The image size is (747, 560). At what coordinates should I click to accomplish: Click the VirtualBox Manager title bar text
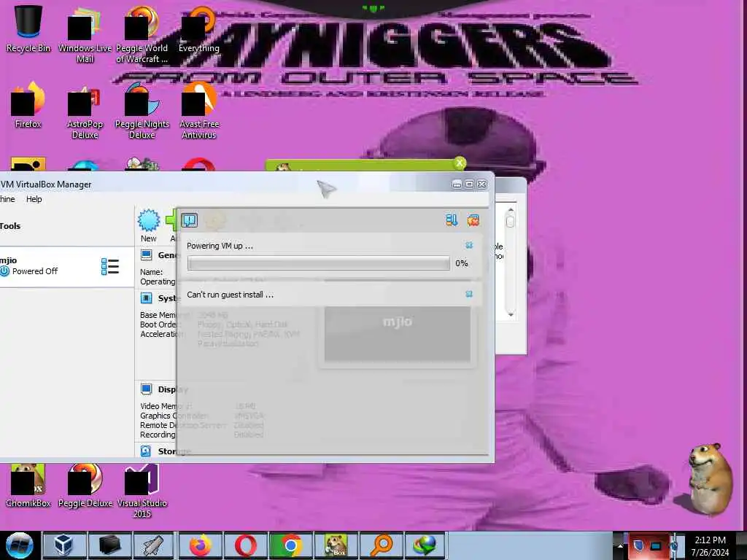(46, 184)
